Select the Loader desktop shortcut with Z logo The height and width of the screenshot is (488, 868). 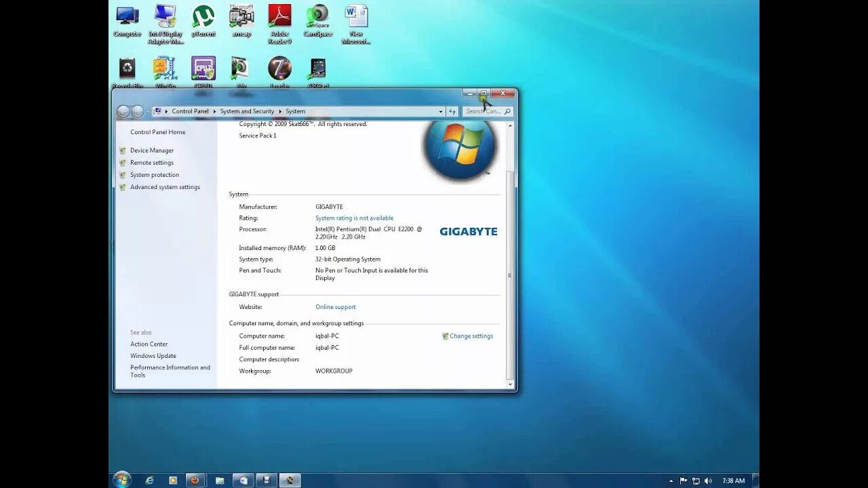coord(279,72)
